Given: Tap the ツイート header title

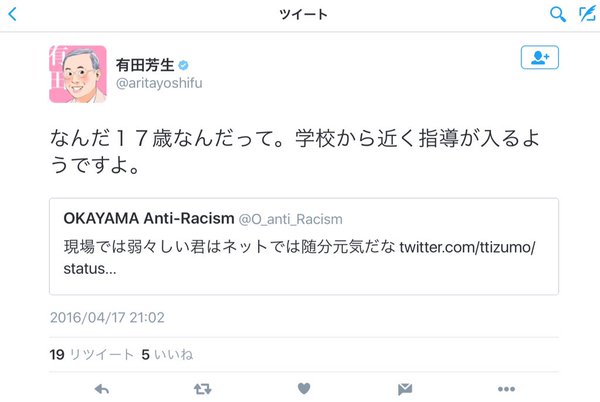Looking at the screenshot, I should click(303, 15).
